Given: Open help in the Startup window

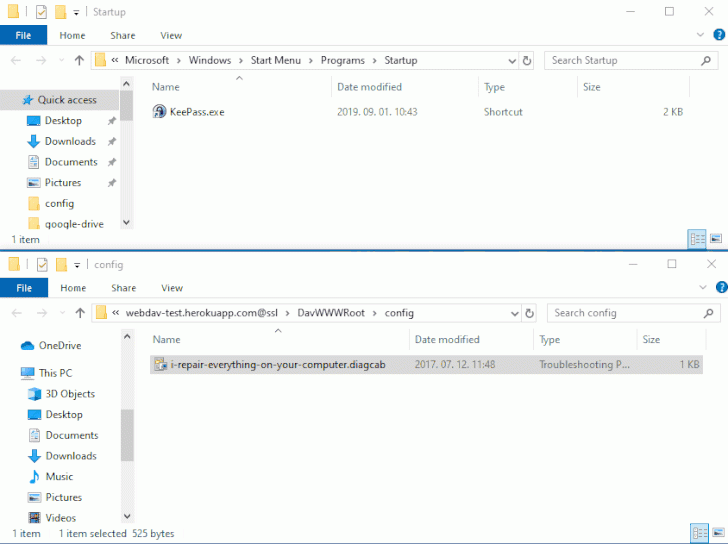Looking at the screenshot, I should pos(719,35).
